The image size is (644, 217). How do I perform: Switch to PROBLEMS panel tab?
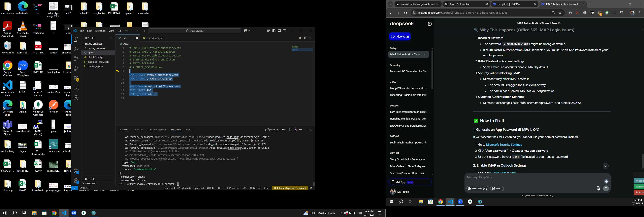(125, 130)
